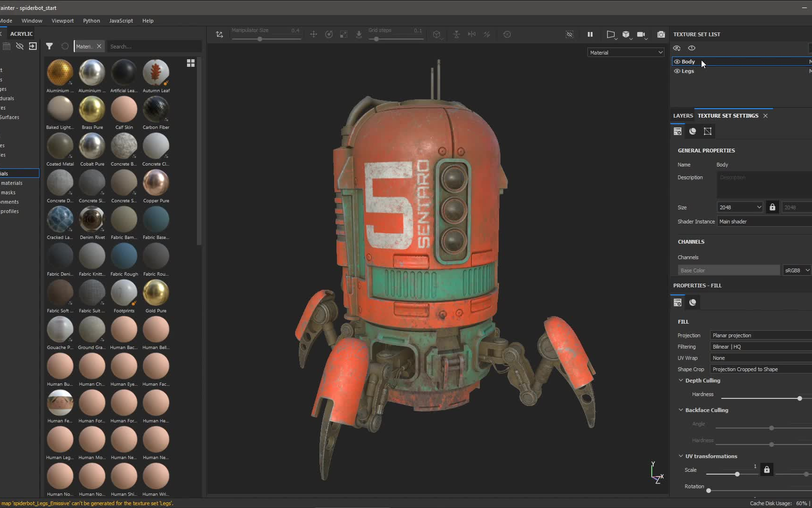Unlock the texture size lock padlock
This screenshot has width=812, height=508.
point(772,207)
